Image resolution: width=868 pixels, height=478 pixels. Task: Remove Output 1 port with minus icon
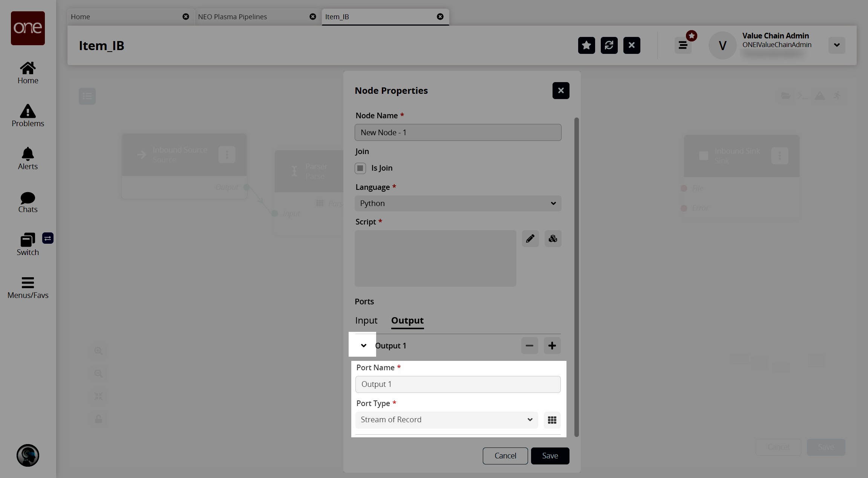click(x=529, y=345)
